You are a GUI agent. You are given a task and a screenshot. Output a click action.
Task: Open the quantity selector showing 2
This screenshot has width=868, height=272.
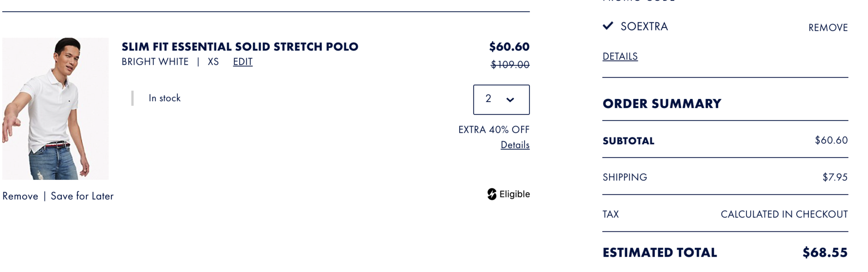pos(501,99)
